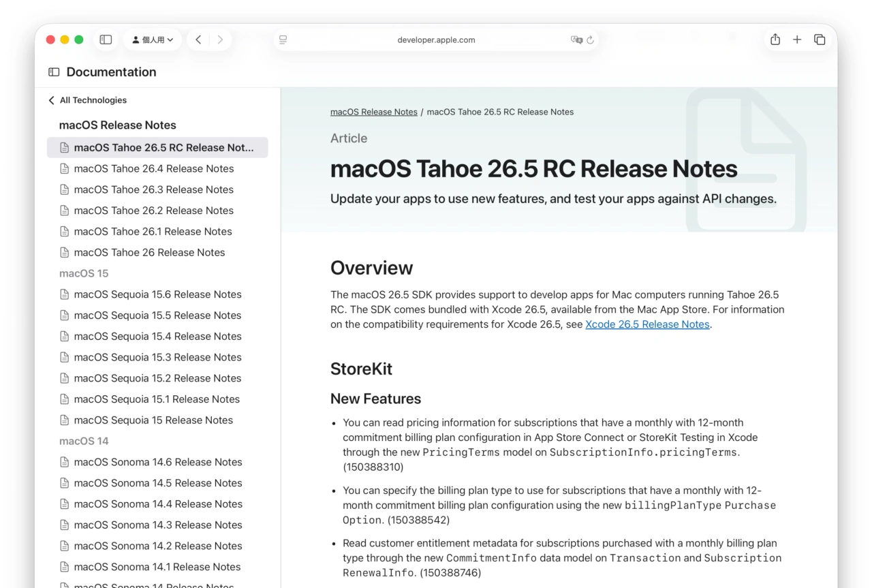Viewport: 872px width, 588px height.
Task: Click the document icon beside Tahoe 26.3 notes
Action: tap(65, 189)
